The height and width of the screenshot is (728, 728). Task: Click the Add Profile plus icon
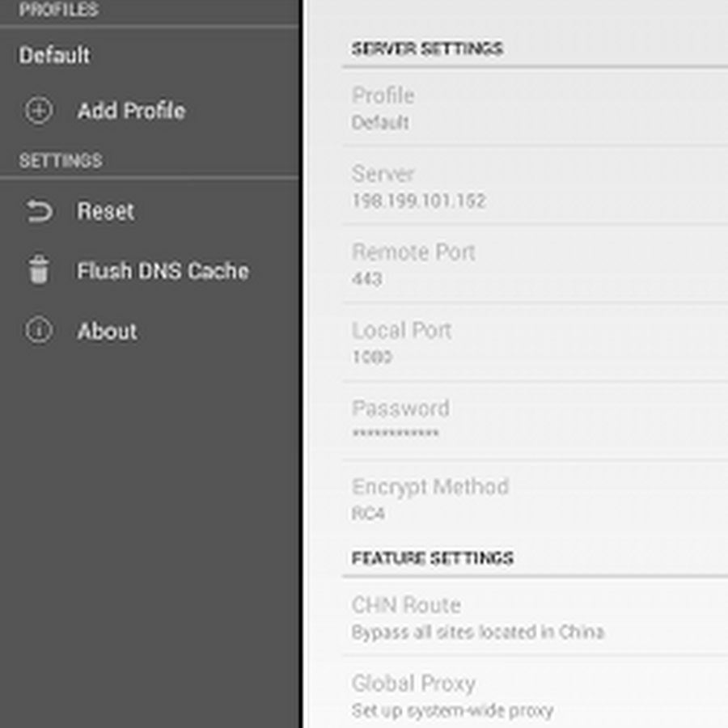39,111
